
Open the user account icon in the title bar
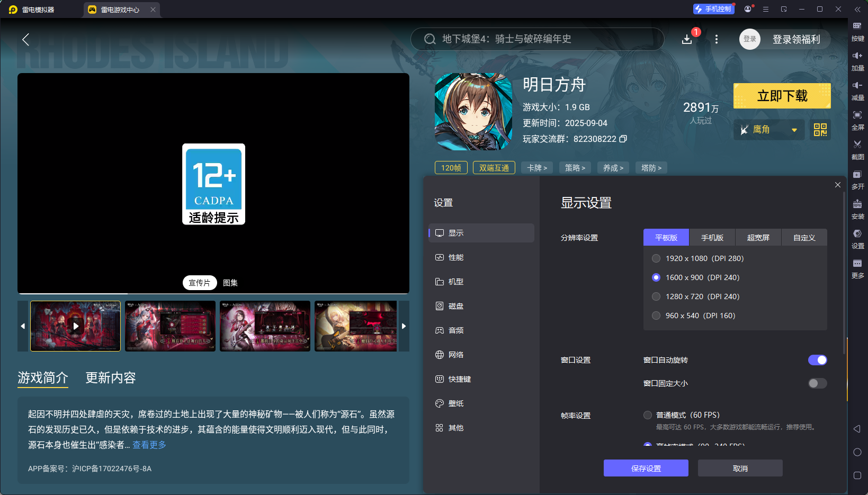coord(748,9)
